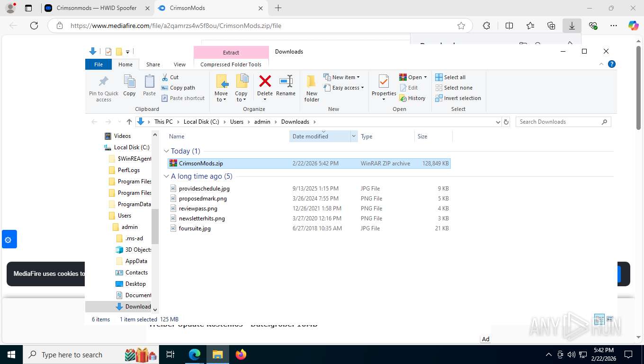Collapse the A long time ago group
Image resolution: width=644 pixels, height=364 pixels.
pos(166,176)
